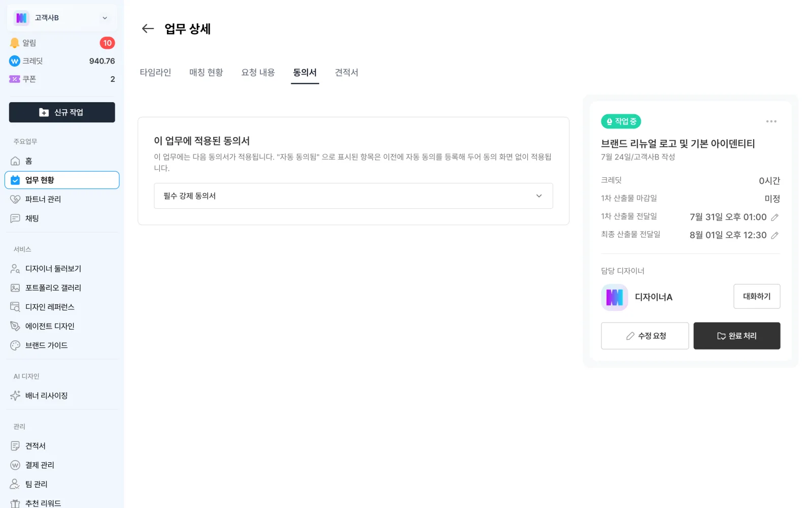
Task: Click the 신규 작업 button
Action: [x=62, y=112]
